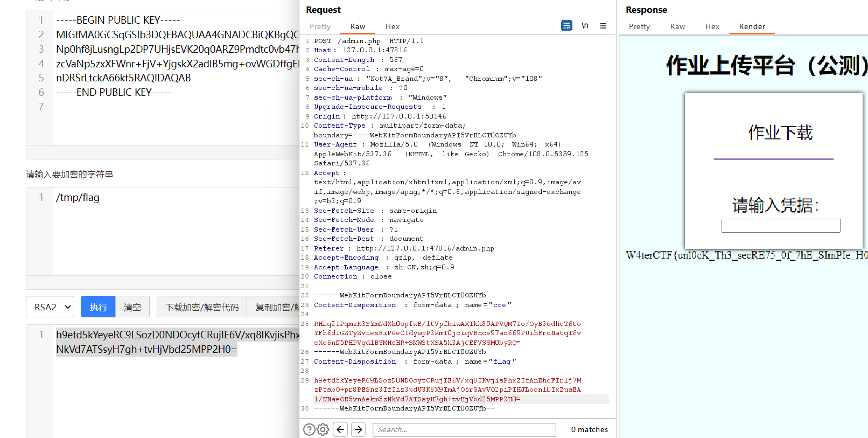Click the Sec-Fetch-Site same-origin header
The width and height of the screenshot is (868, 438).
click(x=375, y=211)
